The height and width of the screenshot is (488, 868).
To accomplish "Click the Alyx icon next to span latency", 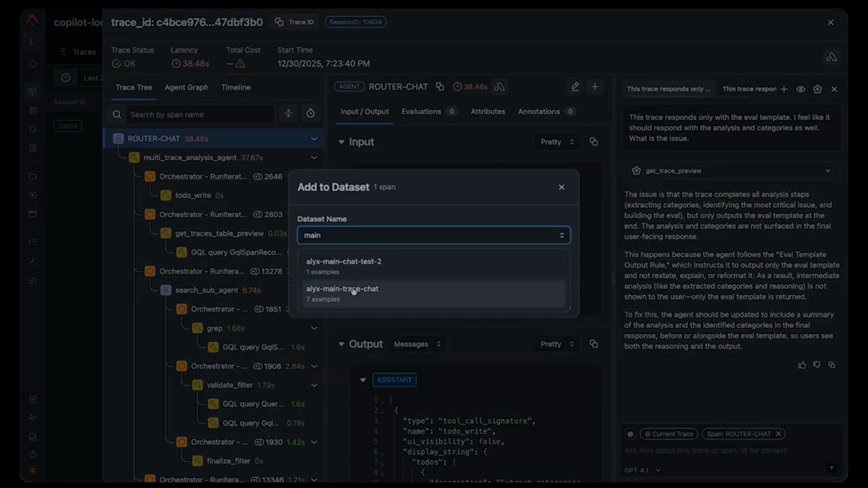I will click(500, 87).
